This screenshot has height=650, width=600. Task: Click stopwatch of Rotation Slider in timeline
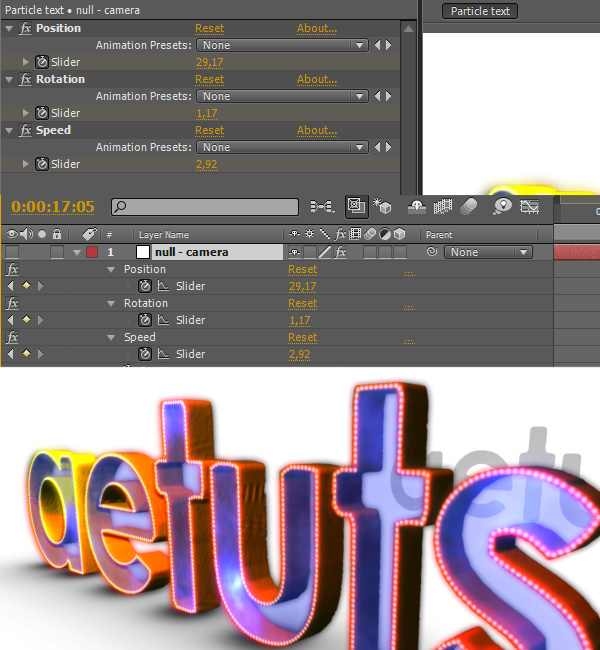point(145,320)
